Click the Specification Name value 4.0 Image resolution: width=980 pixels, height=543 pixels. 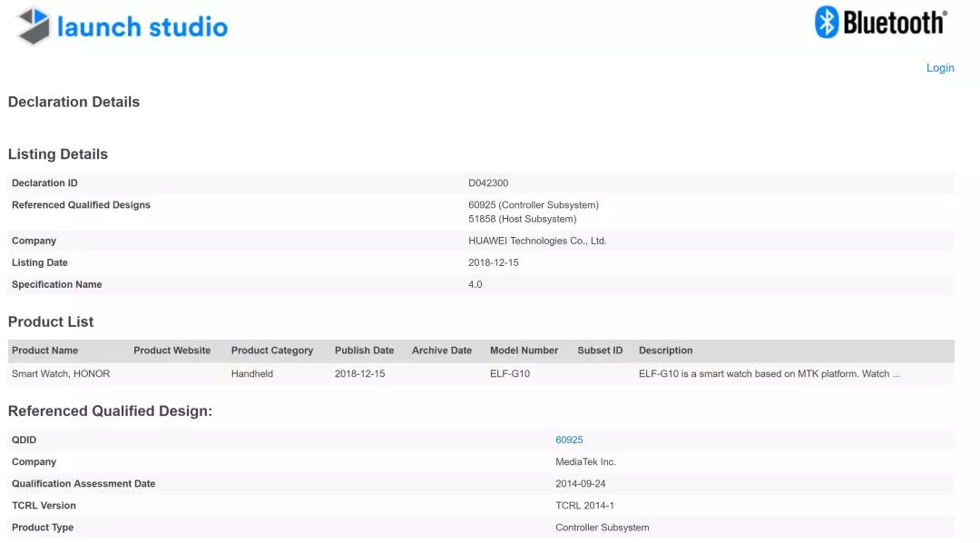coord(475,284)
